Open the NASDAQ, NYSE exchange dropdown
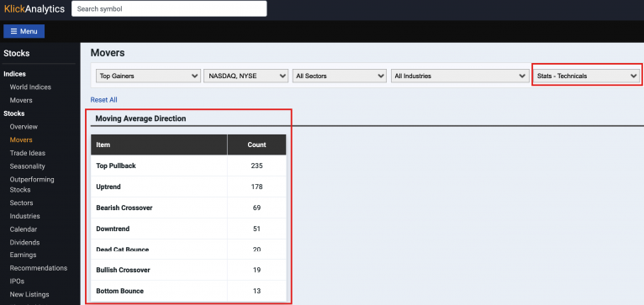The height and width of the screenshot is (305, 644). click(245, 76)
